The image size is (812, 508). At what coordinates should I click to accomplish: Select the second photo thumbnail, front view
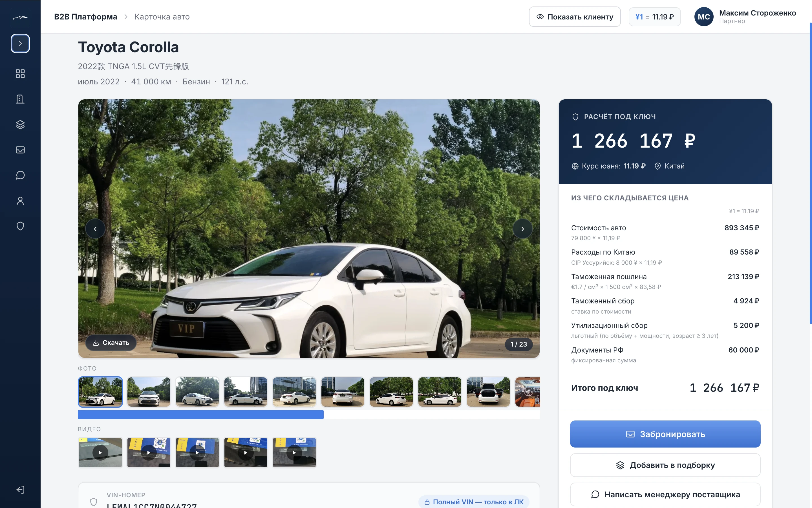click(x=149, y=392)
